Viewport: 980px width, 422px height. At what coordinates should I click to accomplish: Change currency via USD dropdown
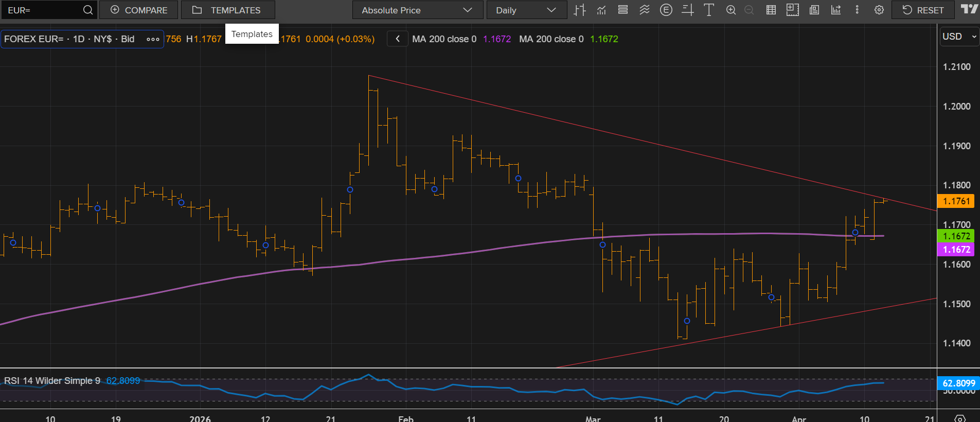[x=959, y=37]
